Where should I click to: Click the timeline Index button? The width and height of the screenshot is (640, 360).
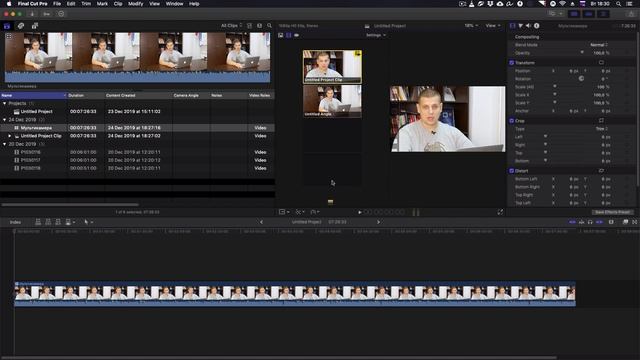click(16, 222)
